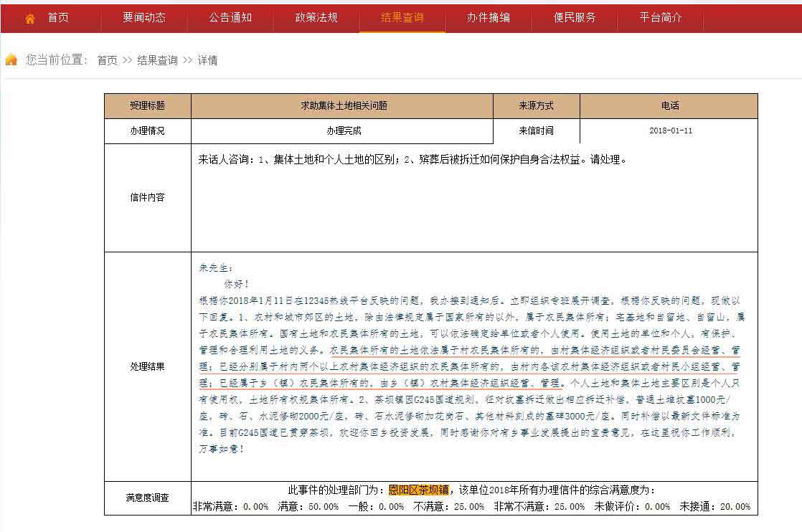This screenshot has height=532, width=802.
Task: Open the 政策法规 navigation tab
Action: [x=316, y=18]
